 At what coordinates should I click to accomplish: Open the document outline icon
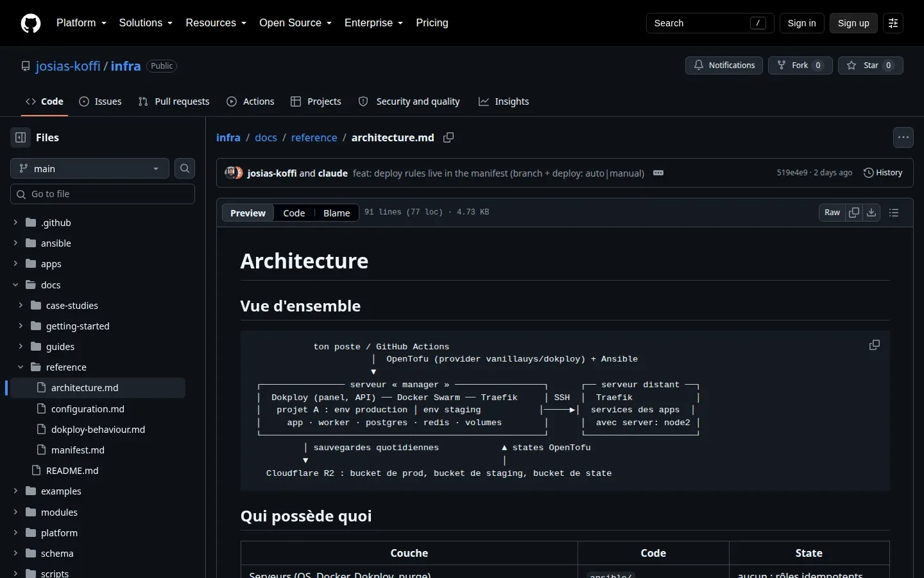click(894, 213)
